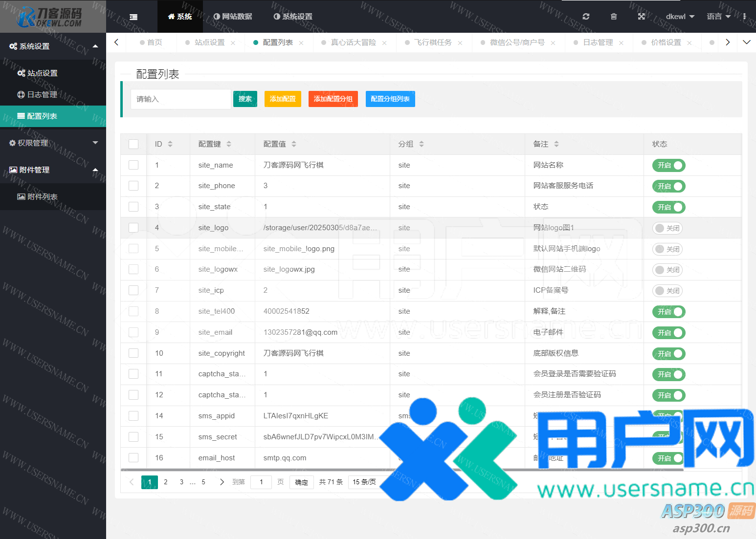The image size is (756, 539).
Task: Click the page number jump input
Action: (x=261, y=482)
